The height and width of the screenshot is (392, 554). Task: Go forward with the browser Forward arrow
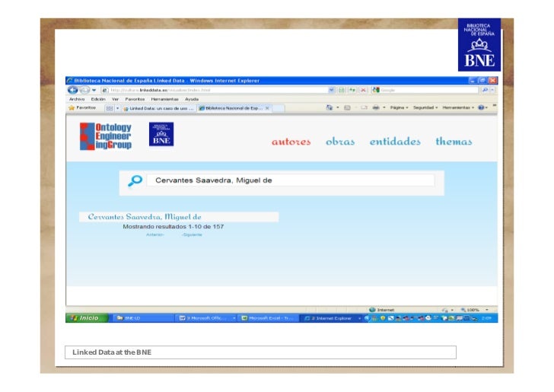(x=84, y=90)
